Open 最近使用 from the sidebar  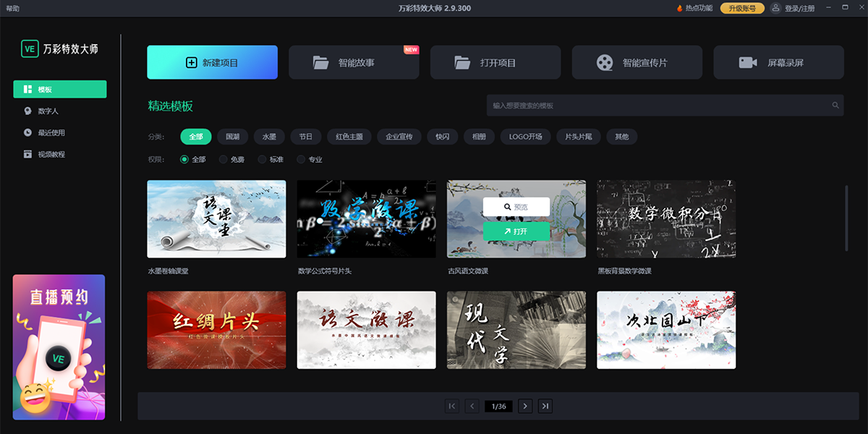tap(46, 132)
